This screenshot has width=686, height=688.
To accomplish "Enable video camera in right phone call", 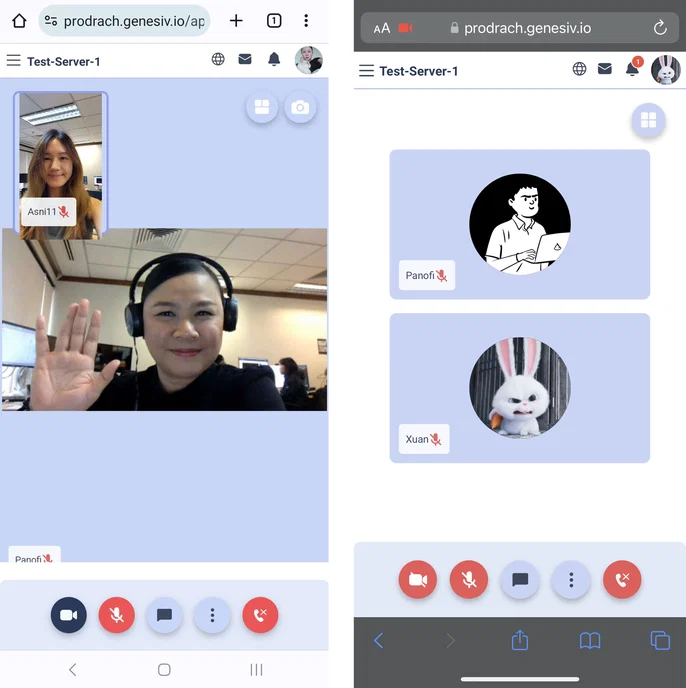I will (x=418, y=580).
